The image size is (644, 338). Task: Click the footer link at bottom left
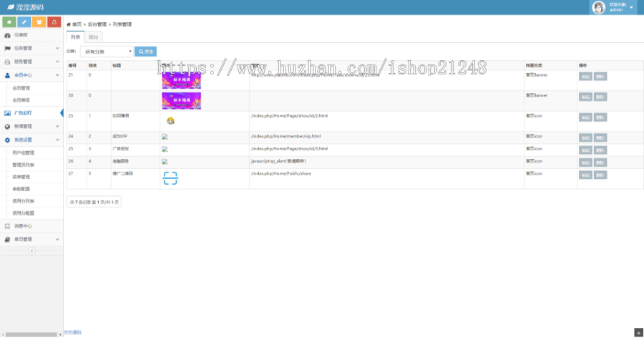[x=73, y=333]
